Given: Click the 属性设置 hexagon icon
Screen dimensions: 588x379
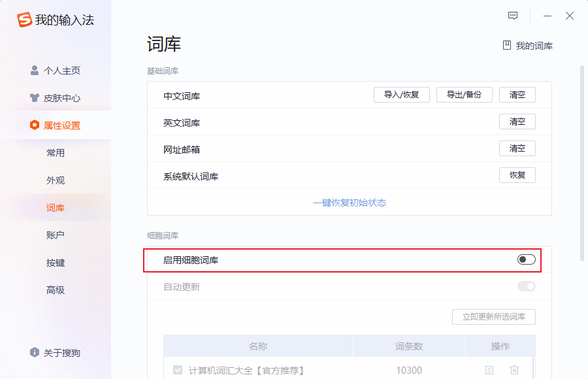Looking at the screenshot, I should click(x=35, y=125).
